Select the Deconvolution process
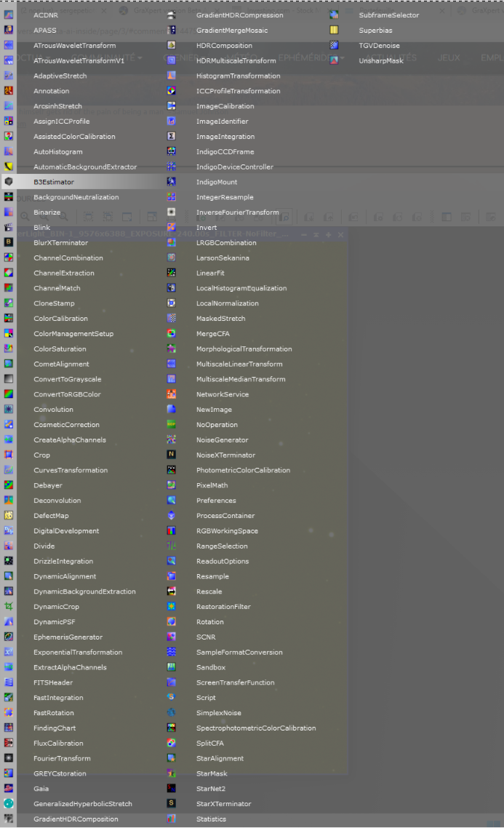 [x=57, y=501]
